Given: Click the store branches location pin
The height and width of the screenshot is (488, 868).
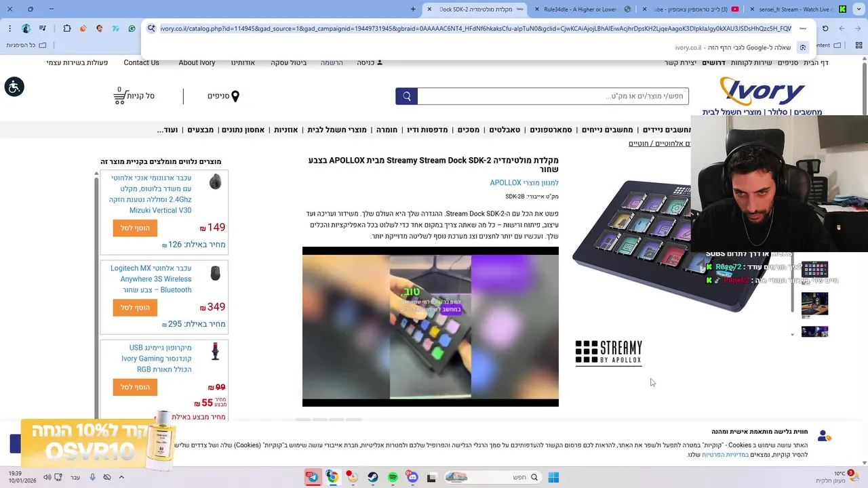Looking at the screenshot, I should point(235,96).
